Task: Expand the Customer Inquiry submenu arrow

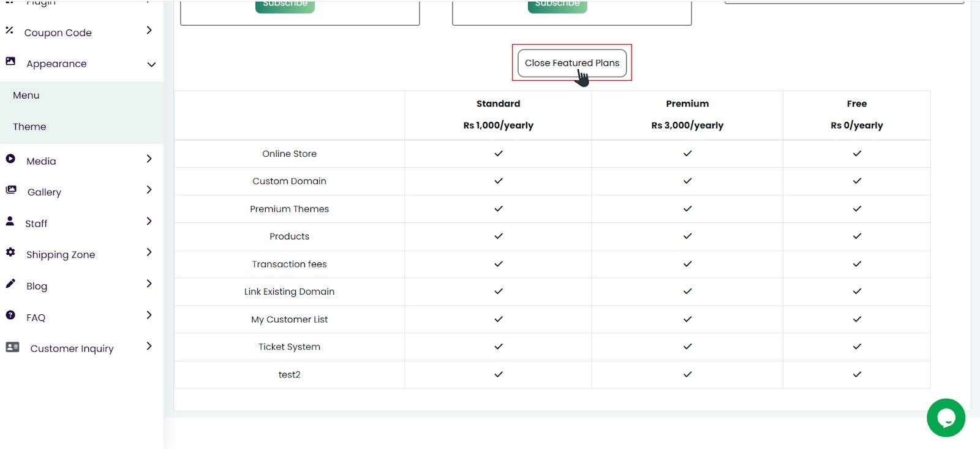Action: [149, 346]
